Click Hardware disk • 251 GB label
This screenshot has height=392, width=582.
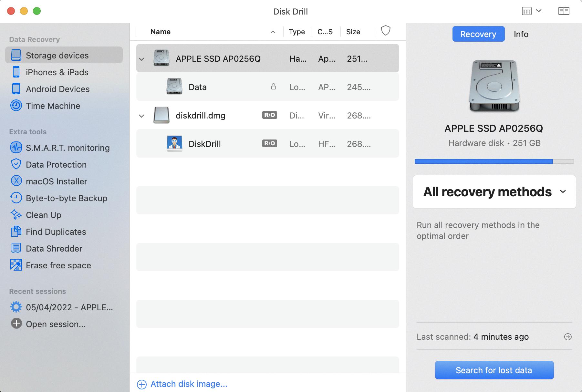point(494,143)
